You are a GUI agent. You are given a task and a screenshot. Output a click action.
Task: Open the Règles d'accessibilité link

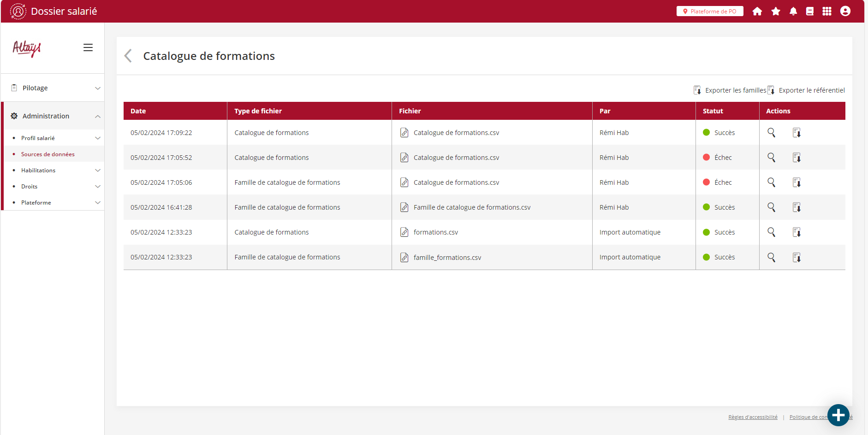[753, 417]
